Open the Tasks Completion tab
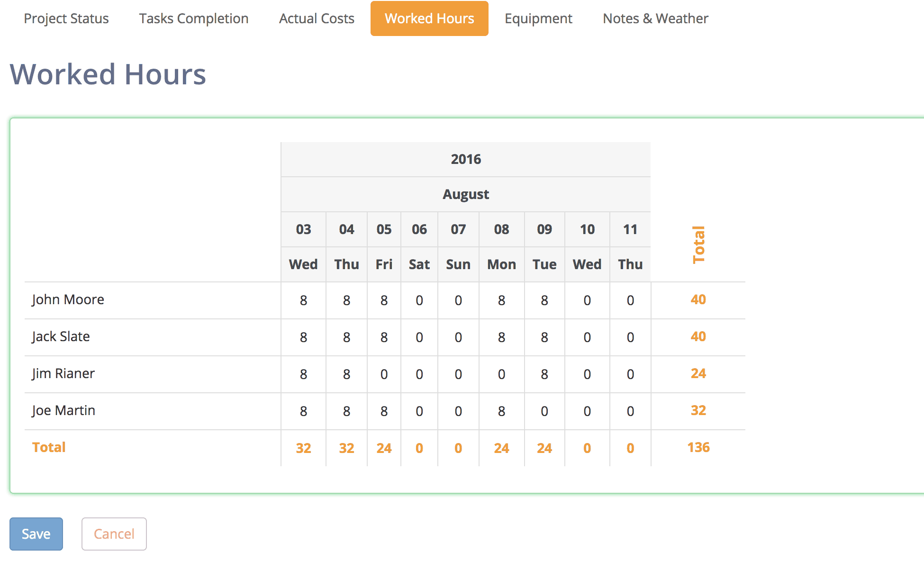The width and height of the screenshot is (924, 561). coord(193,18)
